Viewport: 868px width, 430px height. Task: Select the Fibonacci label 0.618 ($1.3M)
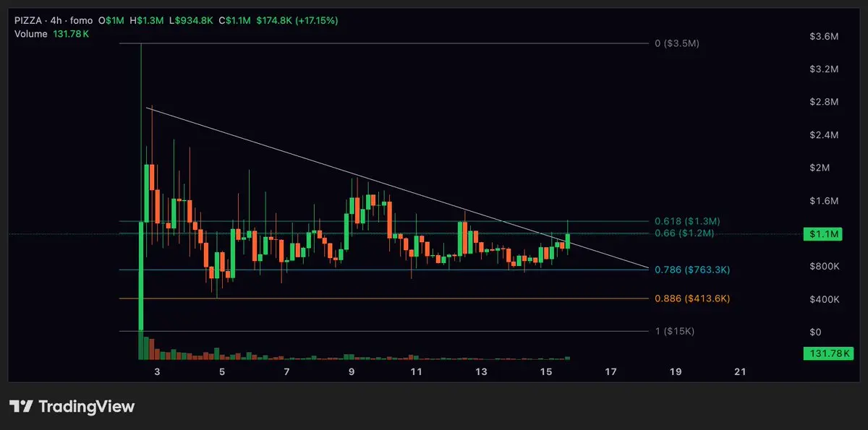(687, 221)
